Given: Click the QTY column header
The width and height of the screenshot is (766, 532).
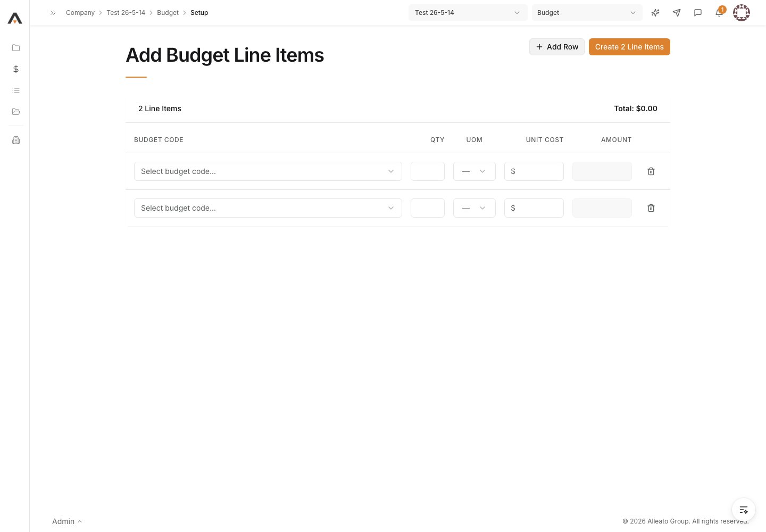Looking at the screenshot, I should [437, 140].
